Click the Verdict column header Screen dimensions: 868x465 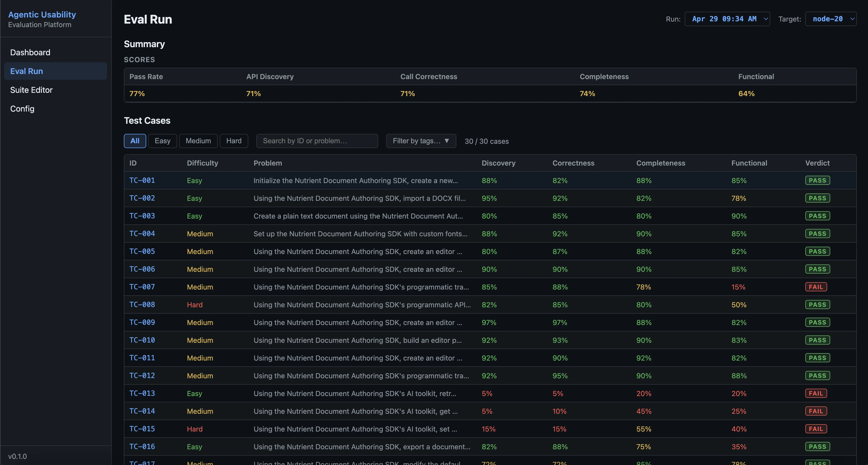[817, 163]
